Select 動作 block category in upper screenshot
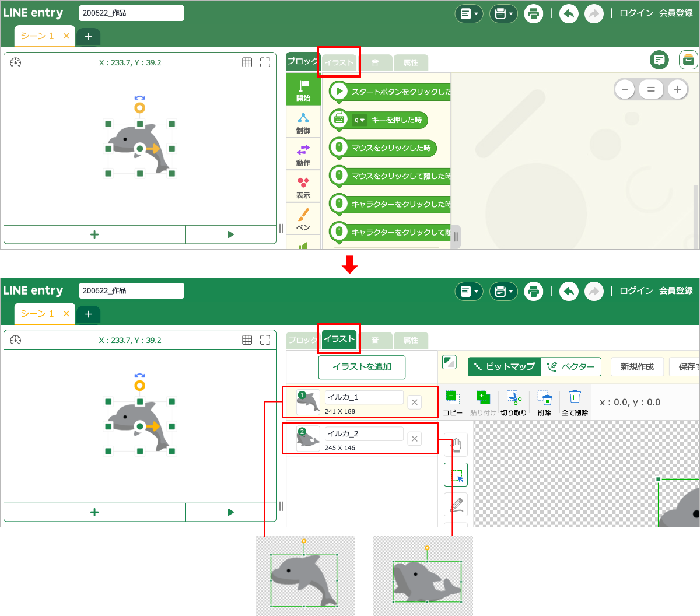The height and width of the screenshot is (616, 700). tap(303, 155)
